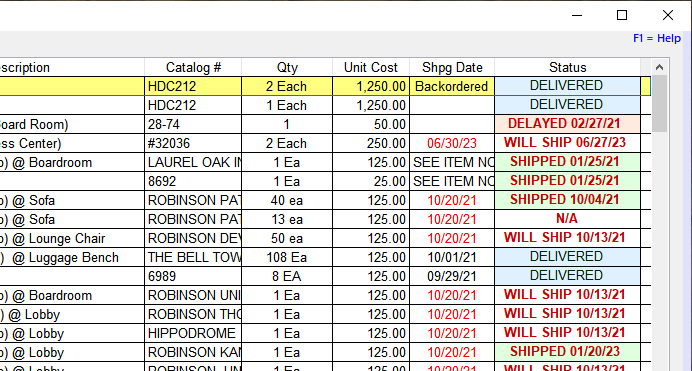Select the 2 Each quantity in highlighted row
The image size is (692, 371).
coord(287,86)
